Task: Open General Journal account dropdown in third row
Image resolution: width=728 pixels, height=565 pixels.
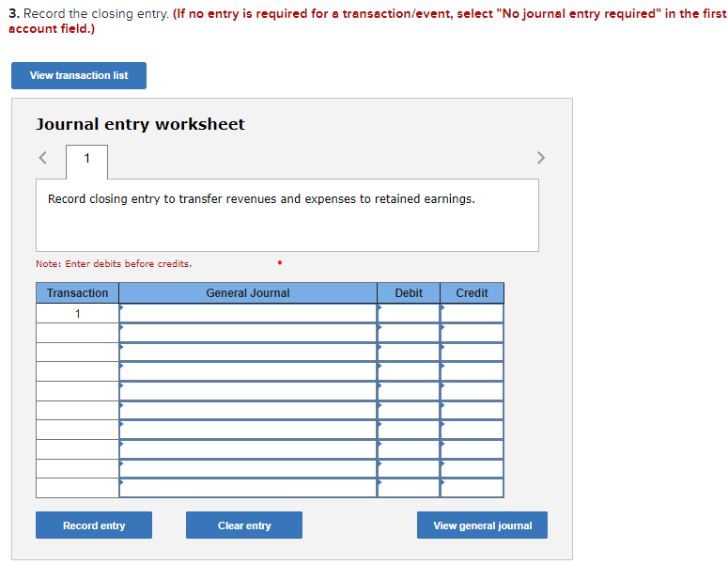Action: pyautogui.click(x=248, y=353)
